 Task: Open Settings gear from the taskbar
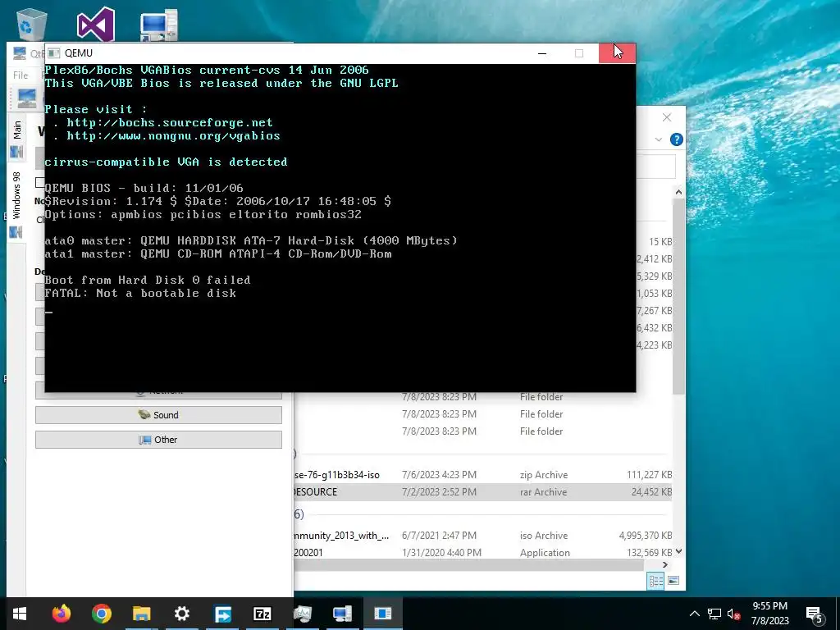[181, 614]
